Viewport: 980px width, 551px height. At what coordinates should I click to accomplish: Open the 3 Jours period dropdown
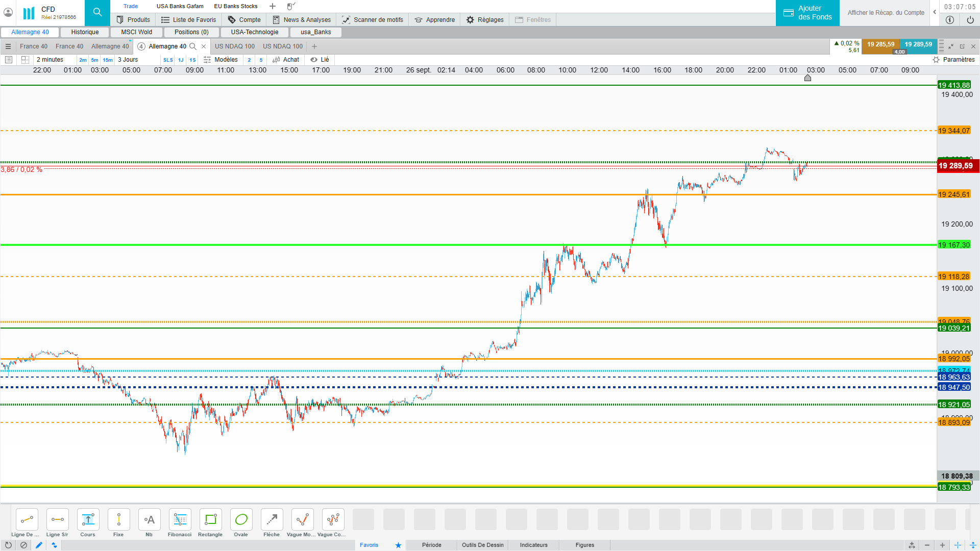point(128,60)
